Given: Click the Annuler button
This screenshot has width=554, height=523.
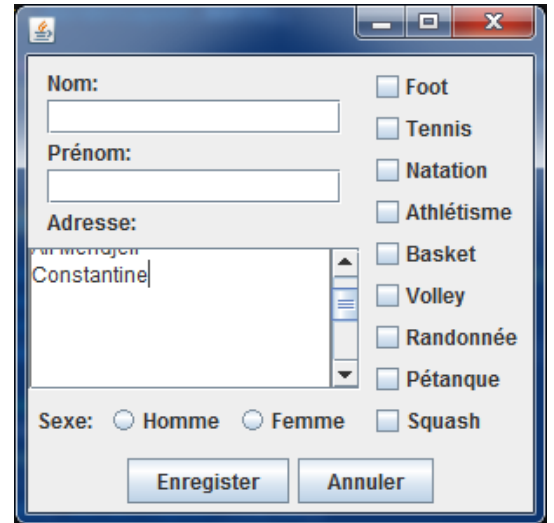Looking at the screenshot, I should pos(366,481).
